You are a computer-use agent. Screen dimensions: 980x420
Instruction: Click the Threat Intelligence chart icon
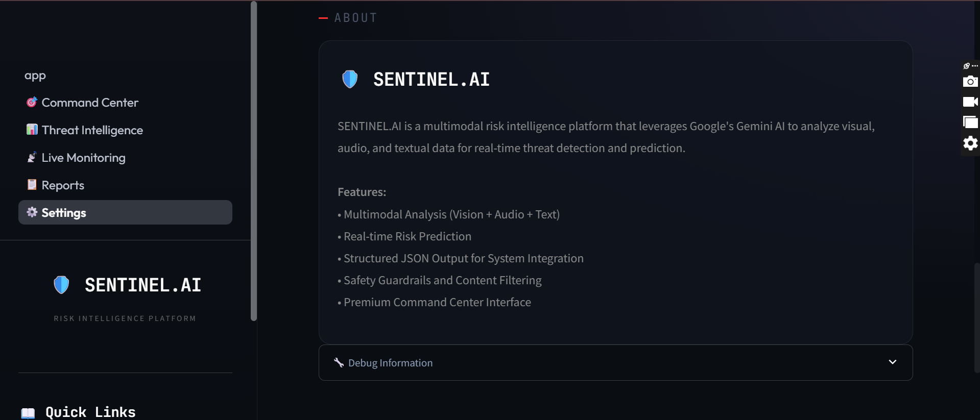tap(32, 130)
